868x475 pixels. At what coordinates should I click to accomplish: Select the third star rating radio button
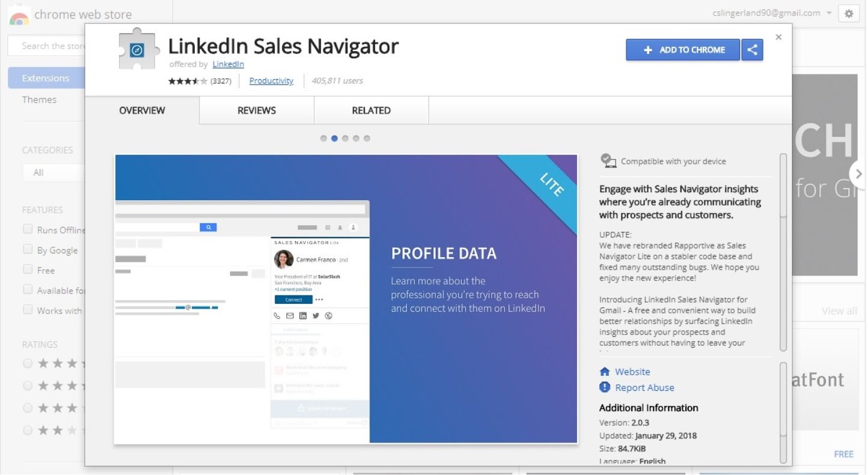(28, 408)
